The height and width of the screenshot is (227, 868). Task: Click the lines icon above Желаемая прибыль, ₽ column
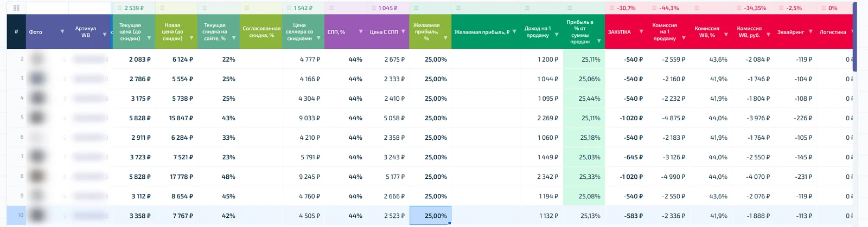(x=458, y=8)
